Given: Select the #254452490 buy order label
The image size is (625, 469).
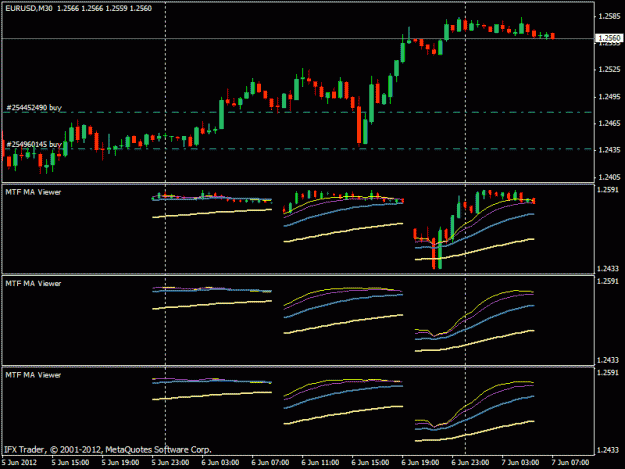Looking at the screenshot, I should click(x=34, y=108).
